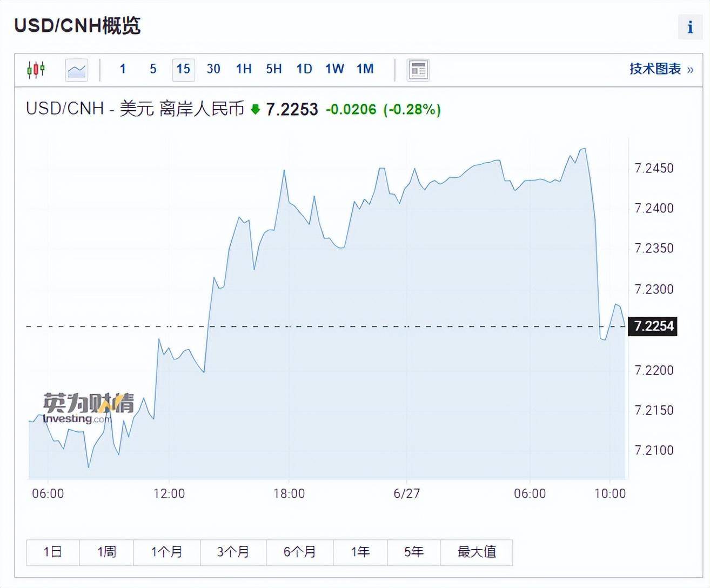The image size is (710, 588).
Task: Select the 1 minute interval
Action: pos(123,69)
